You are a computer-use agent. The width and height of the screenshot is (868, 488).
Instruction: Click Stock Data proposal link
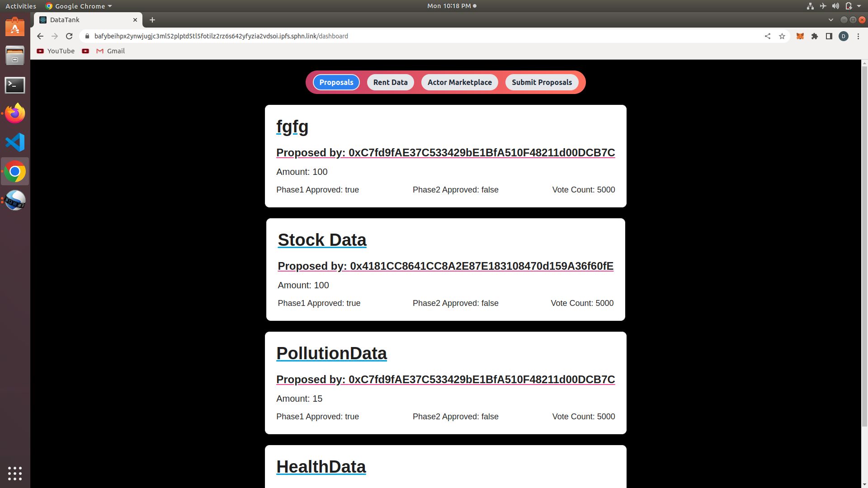point(321,239)
